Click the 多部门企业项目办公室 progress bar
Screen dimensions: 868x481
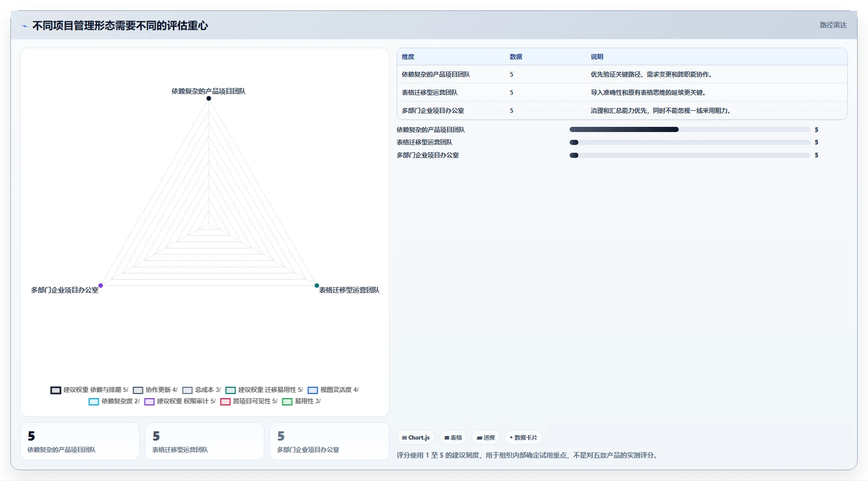tap(690, 155)
